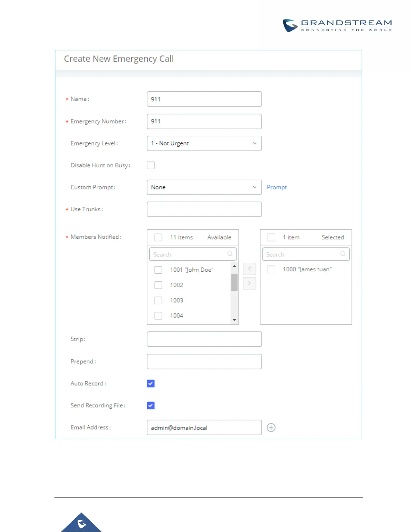Screen dimensions: 411x532
Task: Open the Use Trunks selection field
Action: click(204, 209)
